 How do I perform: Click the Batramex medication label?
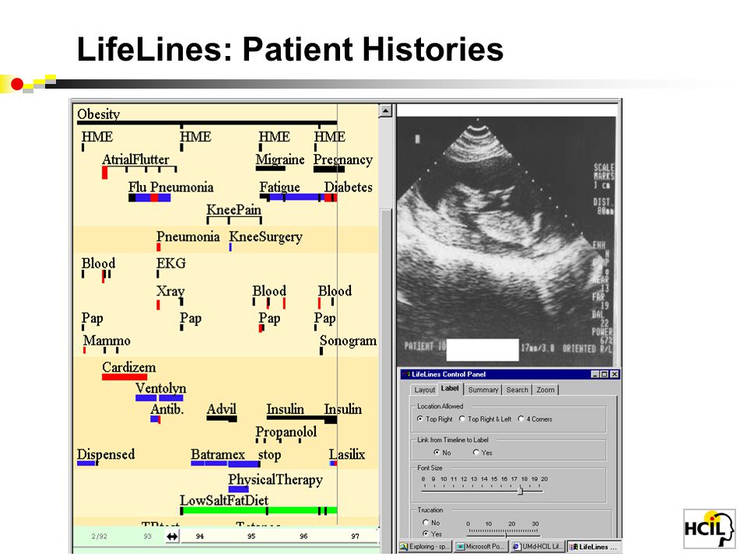[x=218, y=455]
